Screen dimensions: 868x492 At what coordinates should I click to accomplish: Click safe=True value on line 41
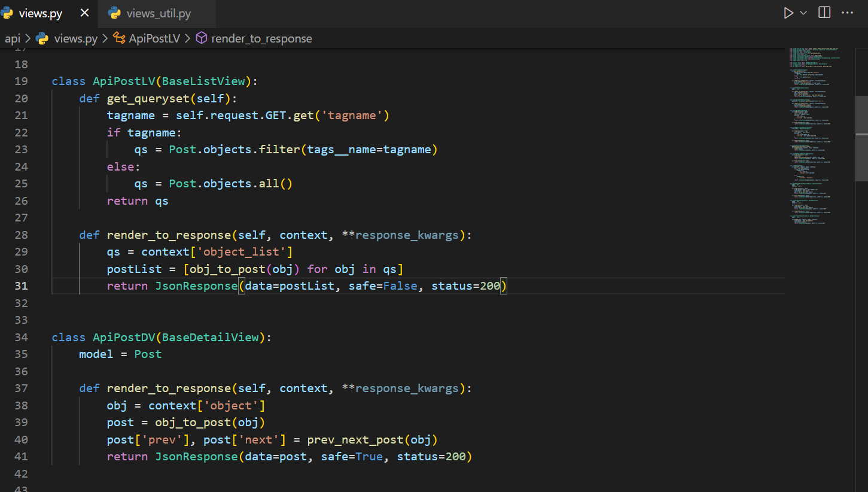tap(369, 456)
